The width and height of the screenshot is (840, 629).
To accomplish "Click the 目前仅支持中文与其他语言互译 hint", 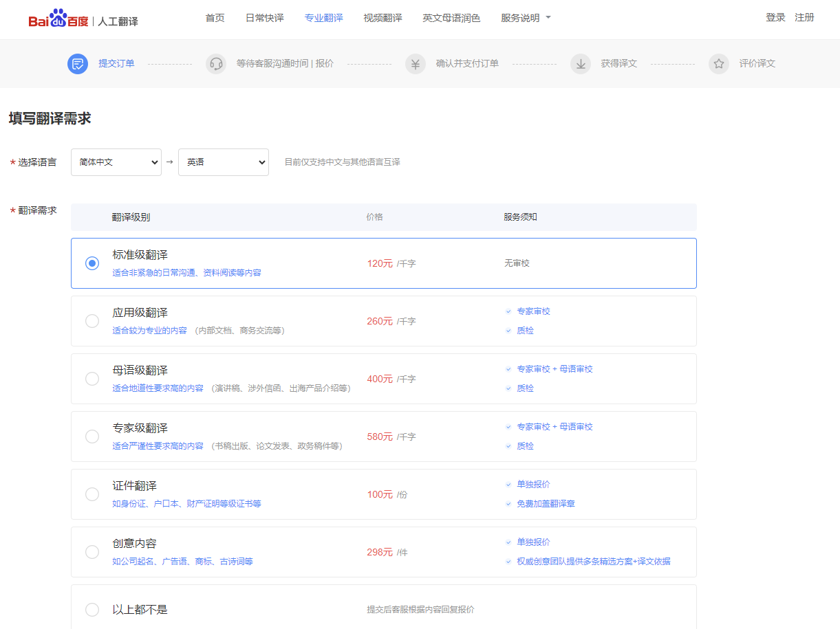I will [343, 162].
